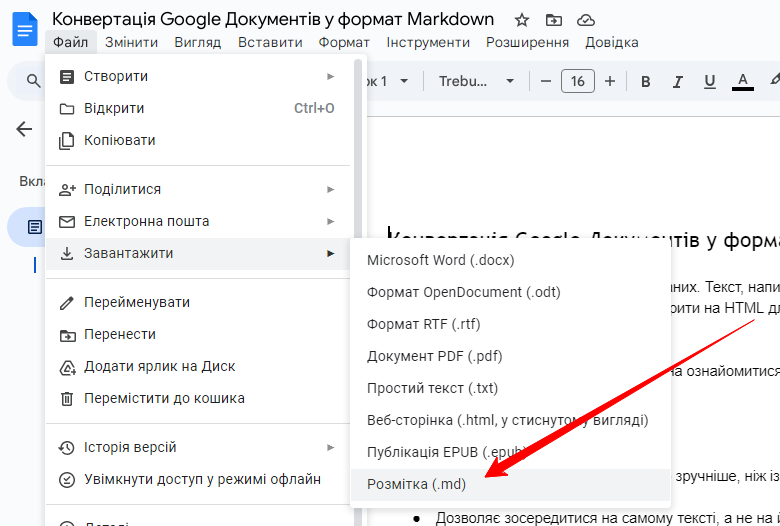Click the submenu arrow next to Електронна пошта
Image resolution: width=780 pixels, height=526 pixels.
coord(330,221)
